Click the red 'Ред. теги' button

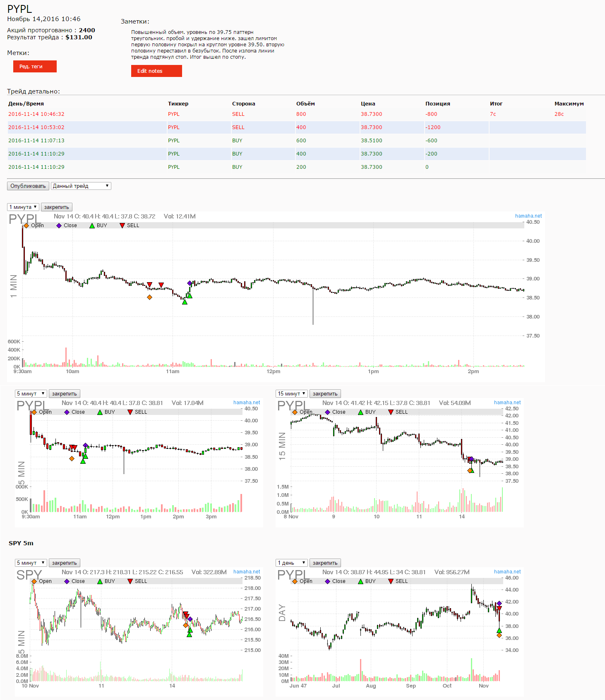pos(35,67)
